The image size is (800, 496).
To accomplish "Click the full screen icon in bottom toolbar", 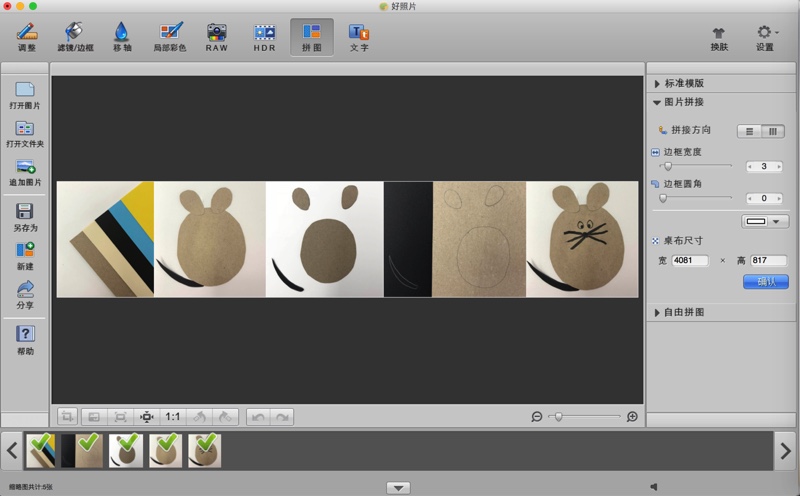I will [120, 417].
